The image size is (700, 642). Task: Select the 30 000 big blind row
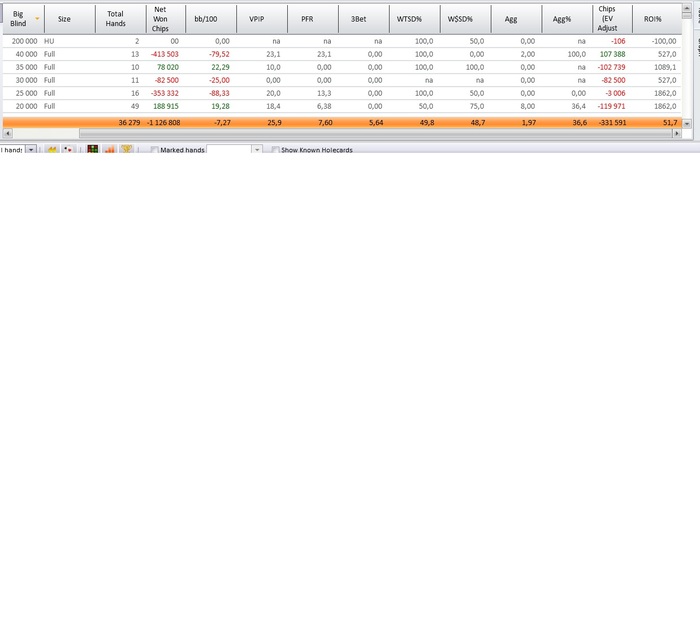click(x=342, y=80)
